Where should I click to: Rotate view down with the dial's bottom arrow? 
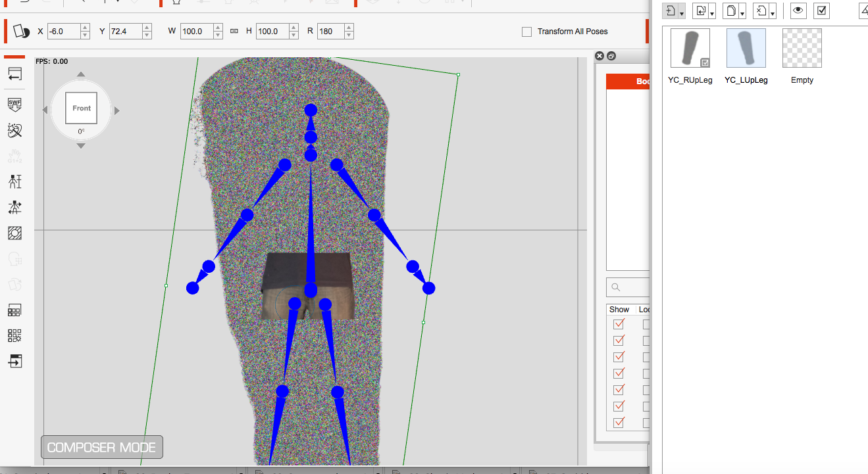click(81, 146)
